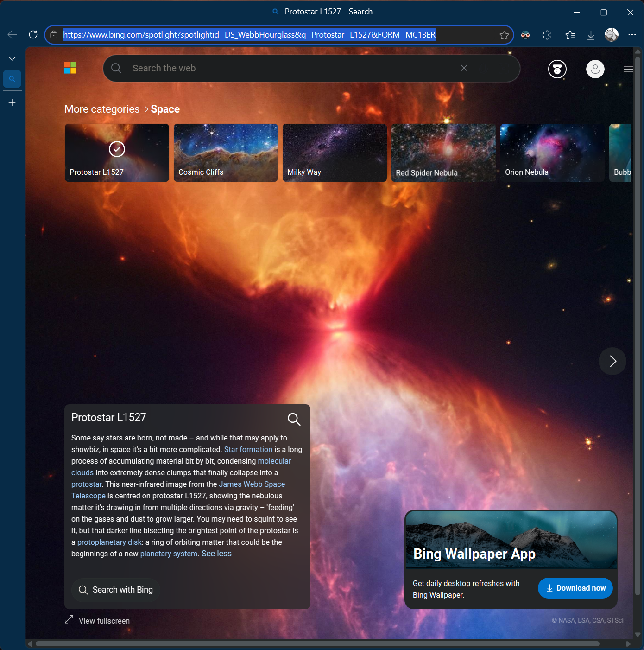Click Download now for Bing Wallpaper
The width and height of the screenshot is (644, 650).
tap(575, 588)
